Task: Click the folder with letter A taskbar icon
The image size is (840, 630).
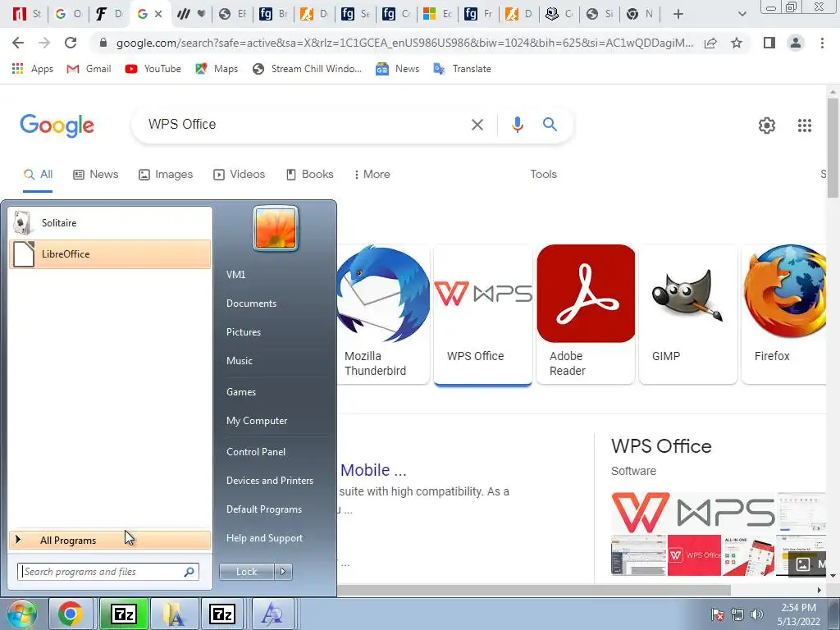Action: click(173, 614)
